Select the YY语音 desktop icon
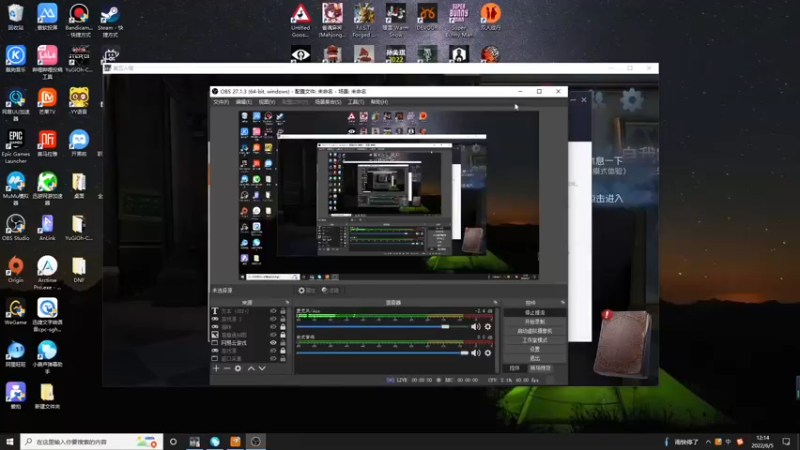 (x=79, y=101)
